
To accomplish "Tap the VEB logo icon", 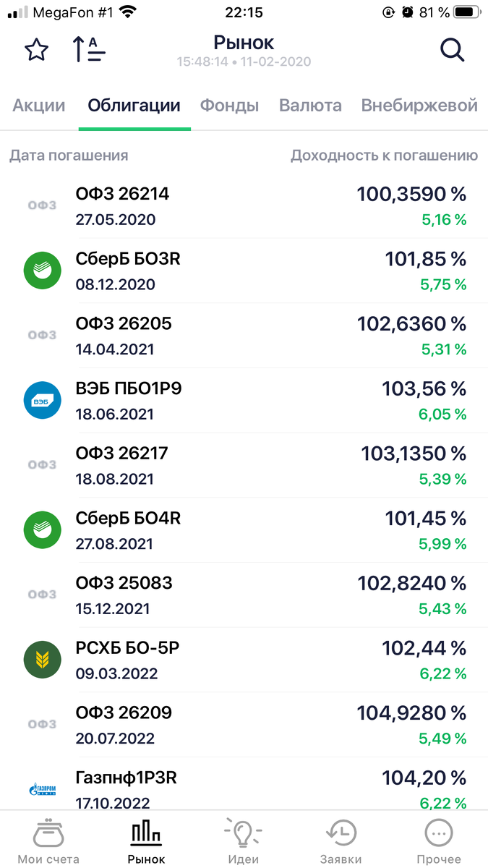I will (42, 400).
